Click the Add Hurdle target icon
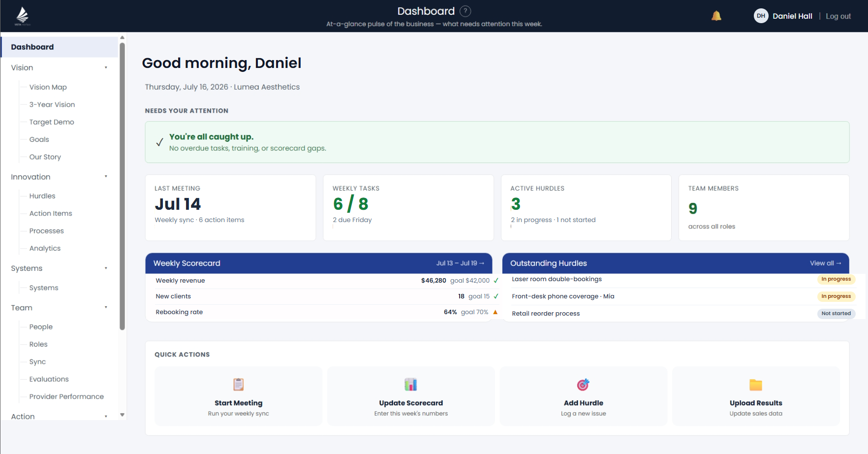The width and height of the screenshot is (868, 454). click(583, 384)
